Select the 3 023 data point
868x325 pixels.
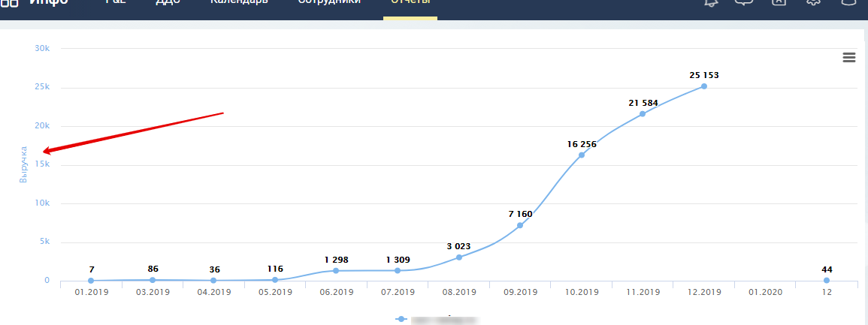(459, 257)
